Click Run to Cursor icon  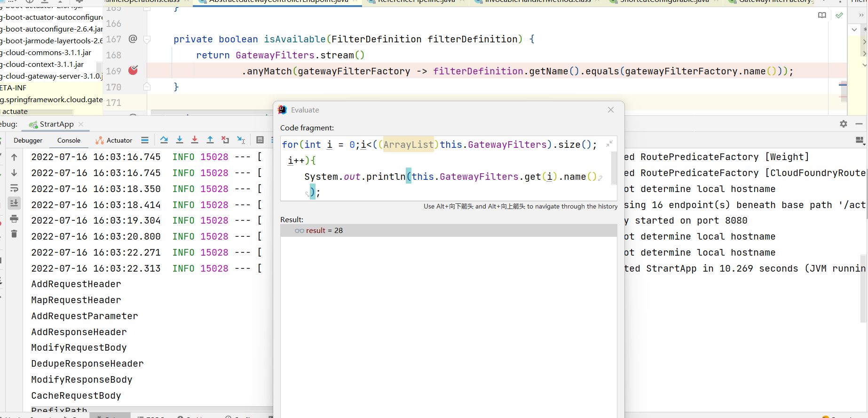point(241,140)
